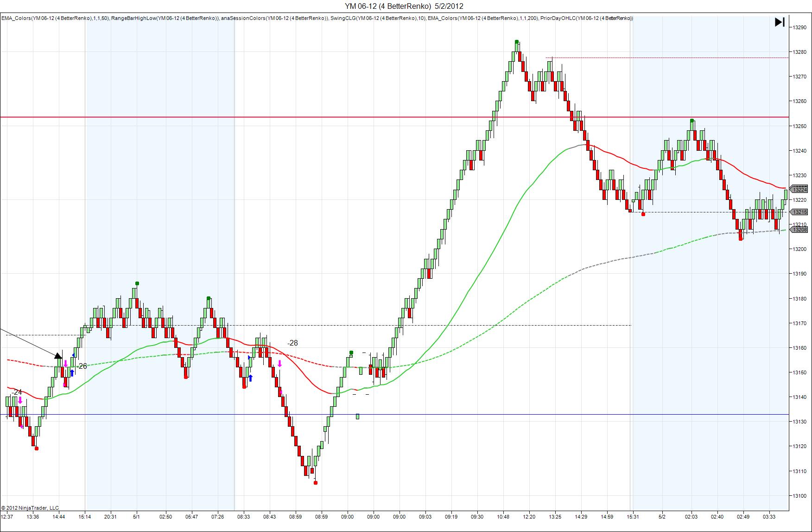Click the -28 trade annotation text
Viewport: 812px width, 532px height.
pyautogui.click(x=292, y=343)
